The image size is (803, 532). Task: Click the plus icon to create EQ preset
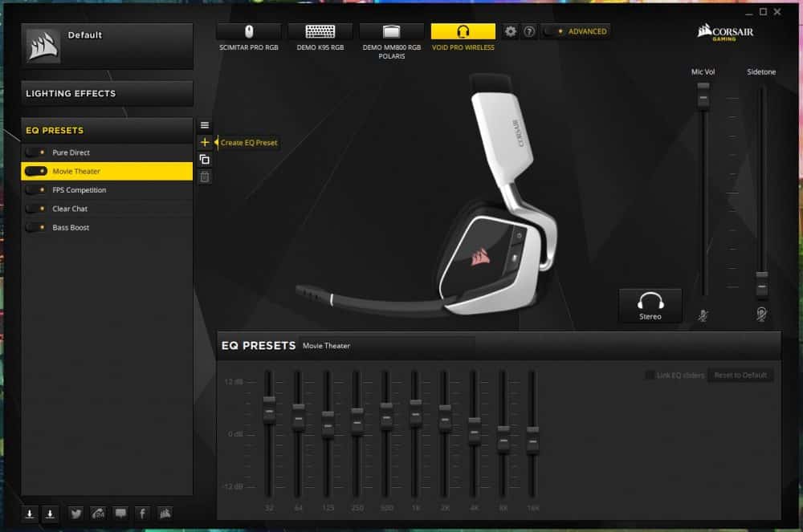point(204,142)
